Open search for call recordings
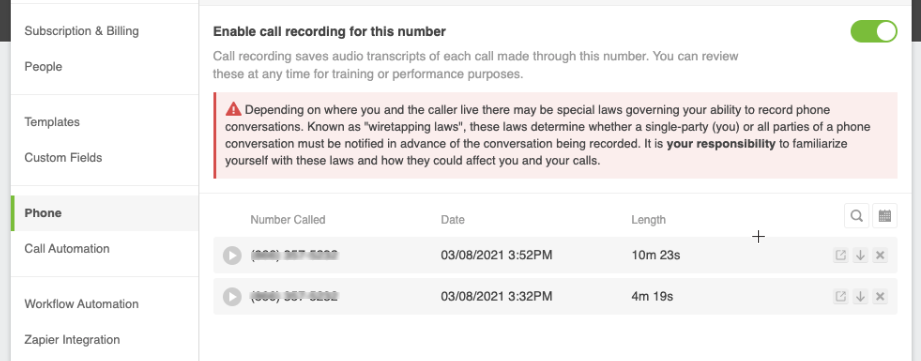 pyautogui.click(x=856, y=216)
